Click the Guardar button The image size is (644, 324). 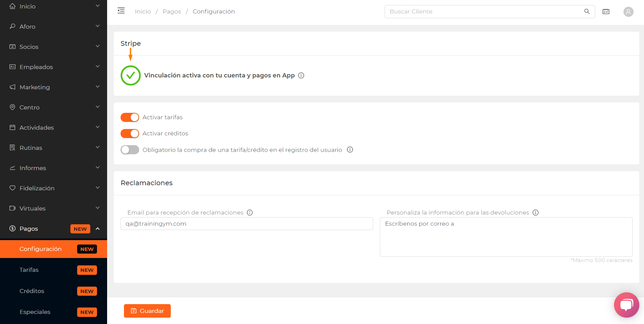pyautogui.click(x=147, y=311)
